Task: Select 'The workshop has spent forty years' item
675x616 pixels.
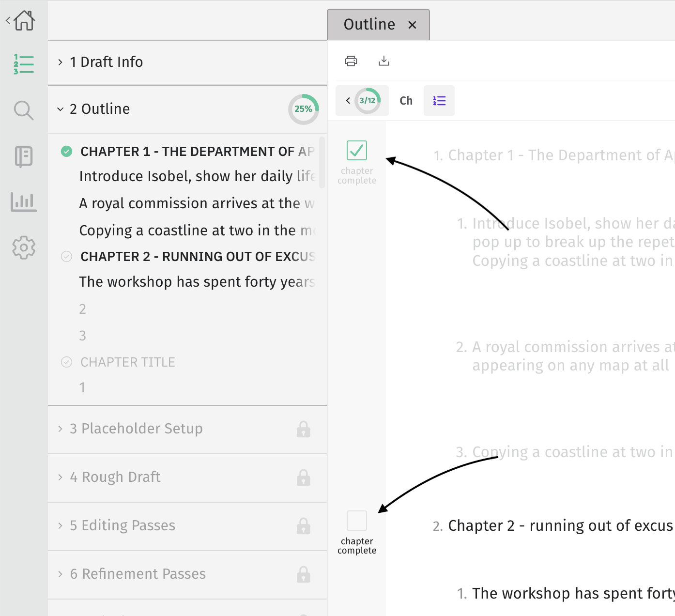Action: [x=198, y=281]
